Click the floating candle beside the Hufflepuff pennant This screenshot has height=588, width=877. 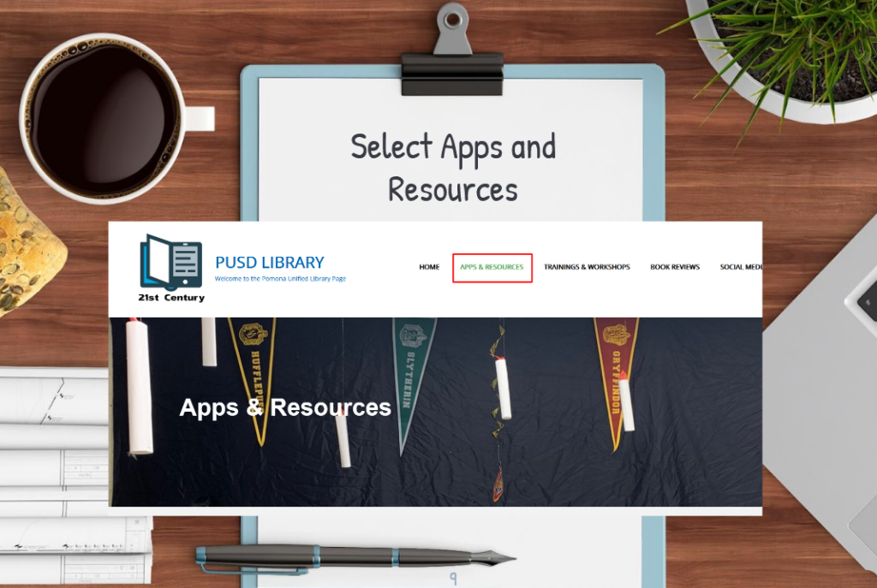[209, 342]
